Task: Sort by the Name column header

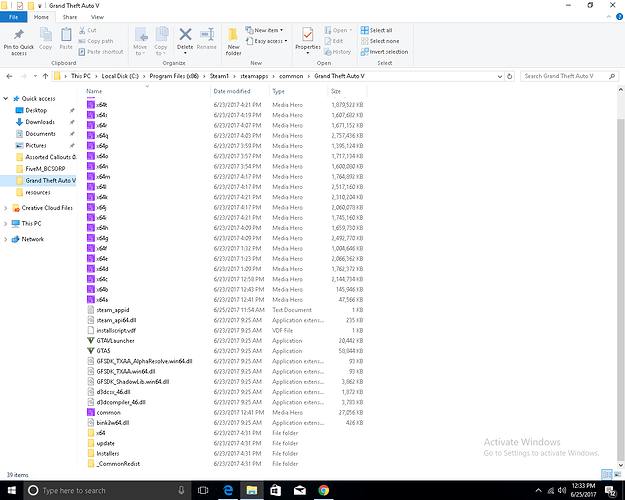Action: coord(147,91)
